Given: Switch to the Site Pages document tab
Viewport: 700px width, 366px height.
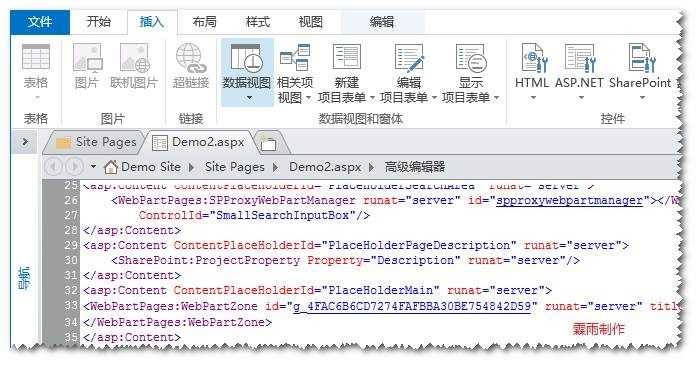Looking at the screenshot, I should point(96,142).
